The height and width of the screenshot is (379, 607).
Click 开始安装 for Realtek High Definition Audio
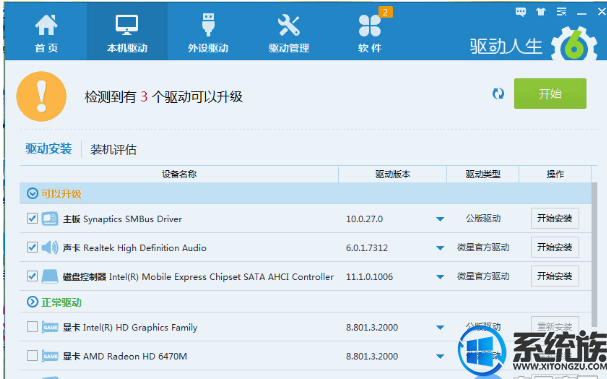[x=555, y=247]
